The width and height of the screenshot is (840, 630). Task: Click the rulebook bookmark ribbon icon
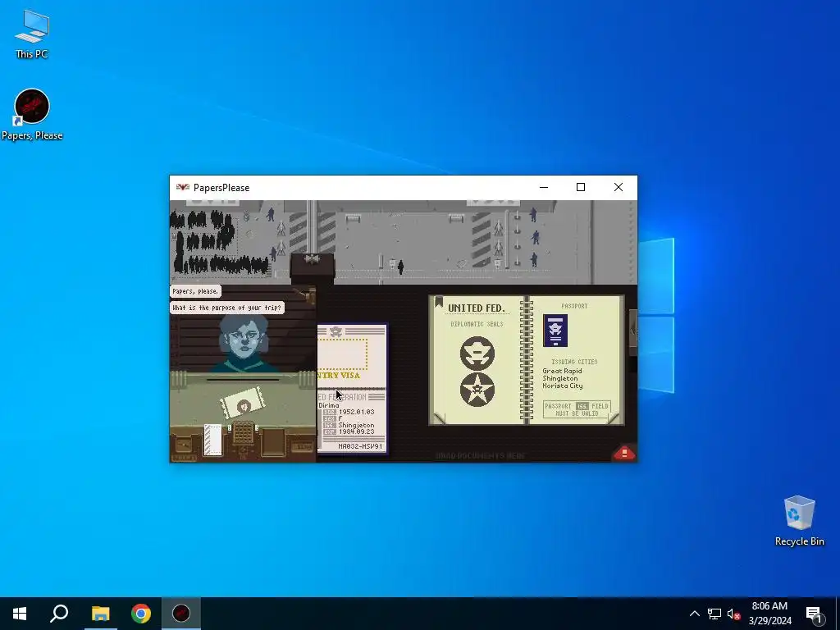(439, 303)
